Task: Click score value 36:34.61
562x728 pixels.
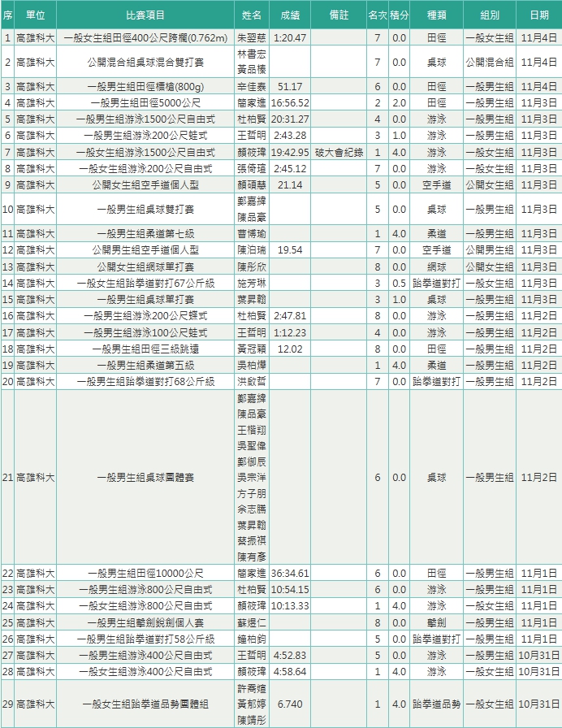Action: coord(290,574)
